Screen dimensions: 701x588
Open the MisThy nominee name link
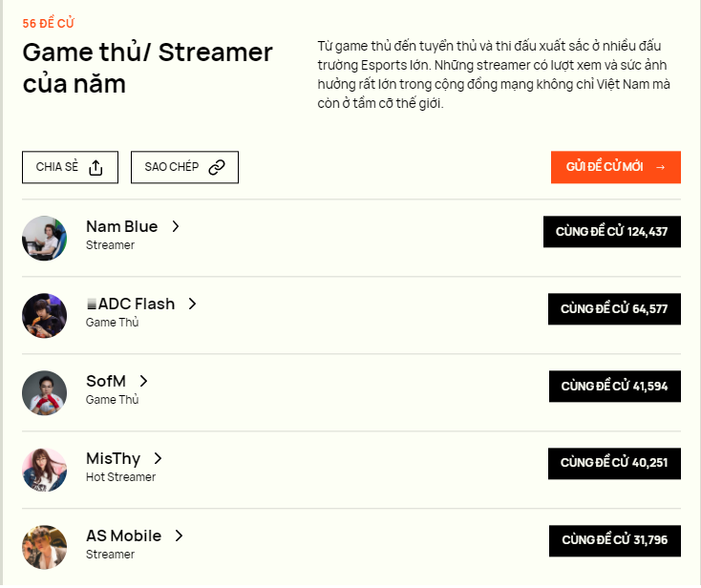113,458
